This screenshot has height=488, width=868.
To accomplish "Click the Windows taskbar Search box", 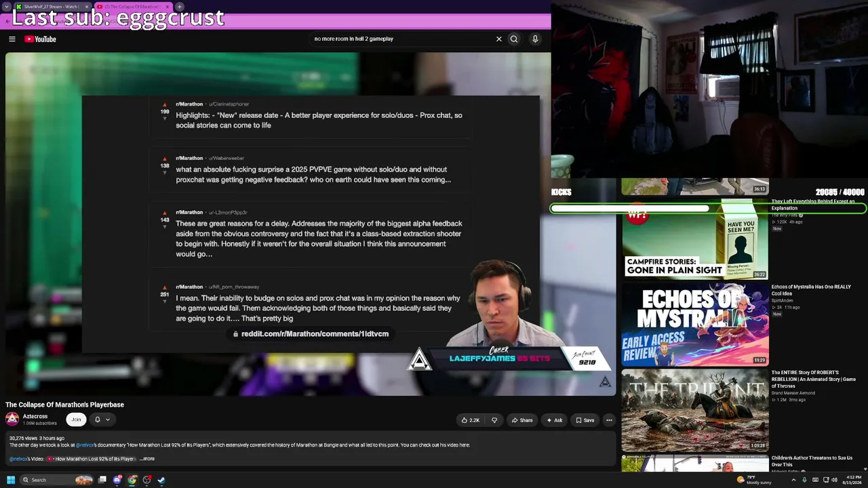I will tap(58, 480).
